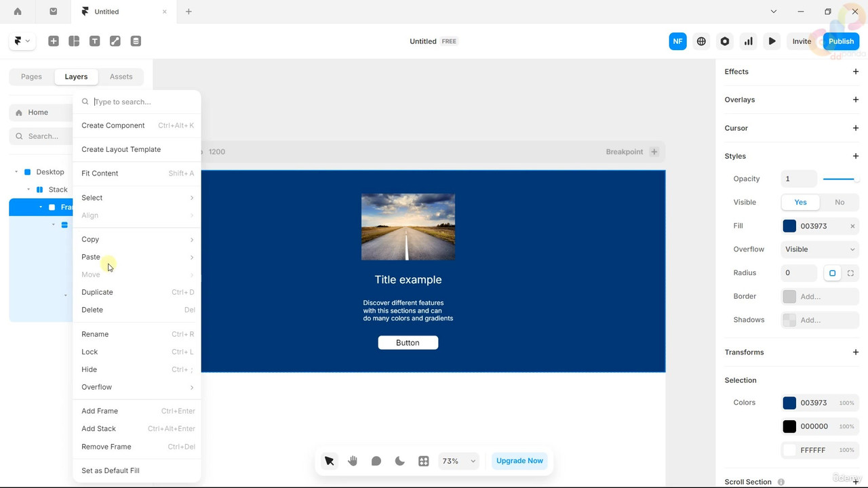This screenshot has height=488, width=868.
Task: Add a new Overlays entry
Action: tap(856, 100)
